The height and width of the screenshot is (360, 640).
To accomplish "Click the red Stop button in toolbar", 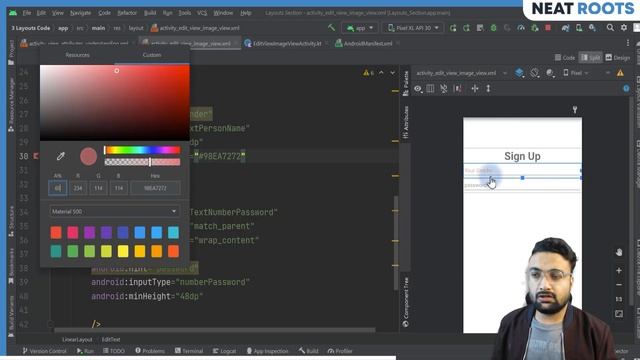I will (548, 28).
